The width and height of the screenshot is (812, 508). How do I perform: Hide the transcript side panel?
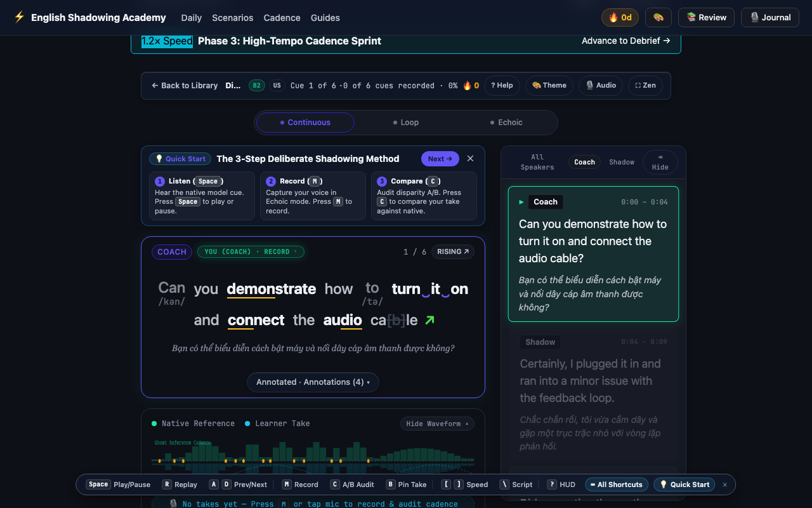[x=660, y=162]
